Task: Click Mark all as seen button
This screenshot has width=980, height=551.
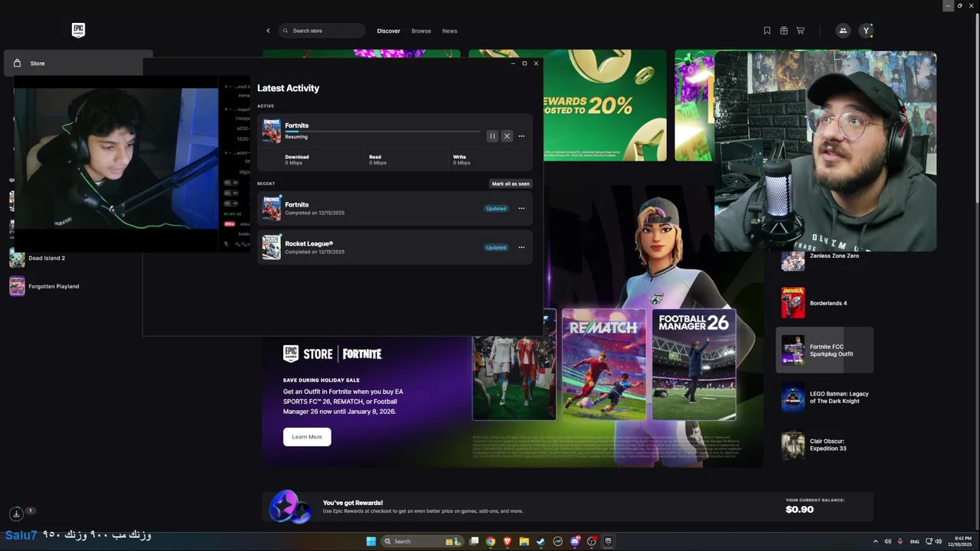Action: coord(511,184)
